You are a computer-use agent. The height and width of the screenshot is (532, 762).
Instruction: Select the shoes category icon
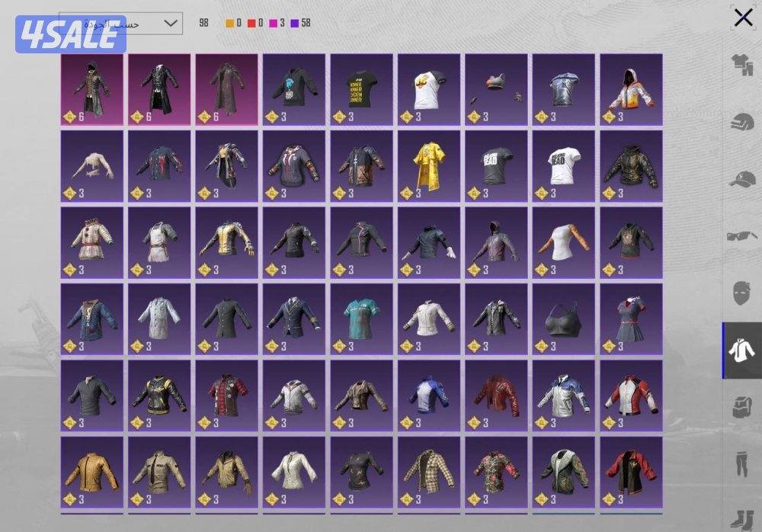tap(742, 517)
